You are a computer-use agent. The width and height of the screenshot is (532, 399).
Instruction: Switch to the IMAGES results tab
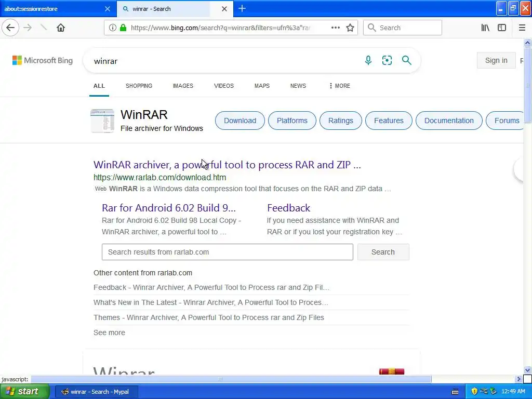pos(183,86)
